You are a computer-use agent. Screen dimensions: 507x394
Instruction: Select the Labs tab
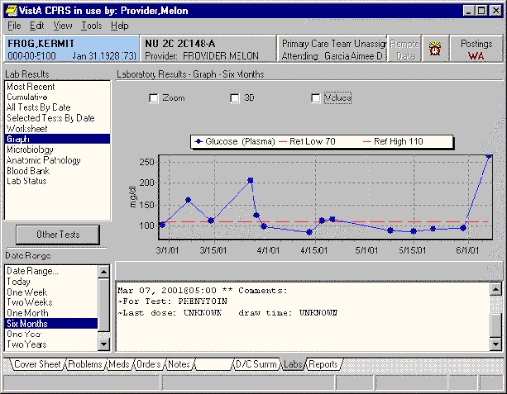click(293, 364)
